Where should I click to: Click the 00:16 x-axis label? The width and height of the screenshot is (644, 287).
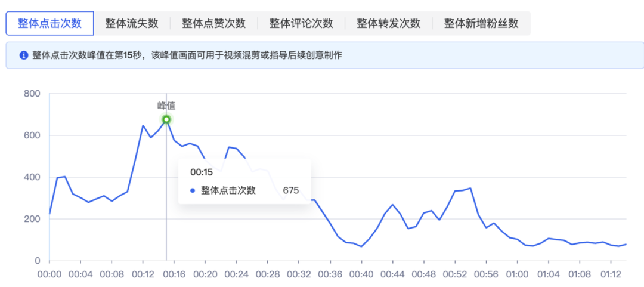[174, 274]
